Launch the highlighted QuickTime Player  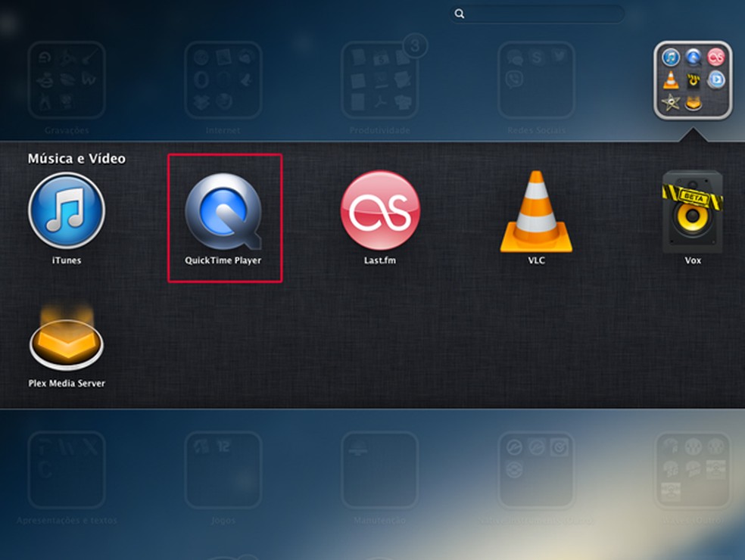[224, 212]
